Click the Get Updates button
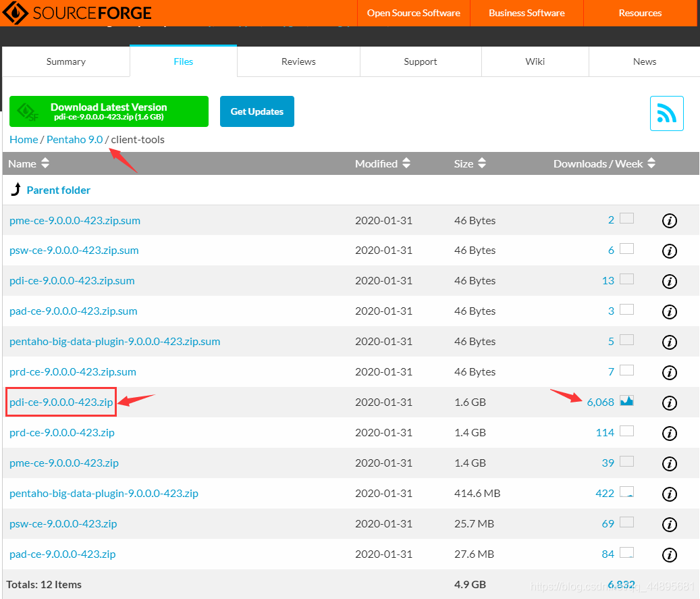 click(x=257, y=111)
